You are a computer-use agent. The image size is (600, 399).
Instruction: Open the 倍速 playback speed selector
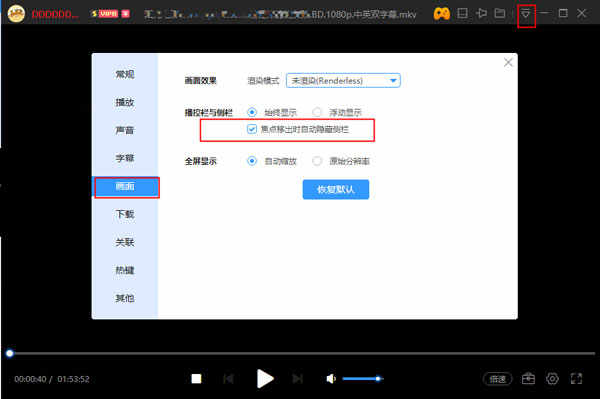(x=497, y=379)
